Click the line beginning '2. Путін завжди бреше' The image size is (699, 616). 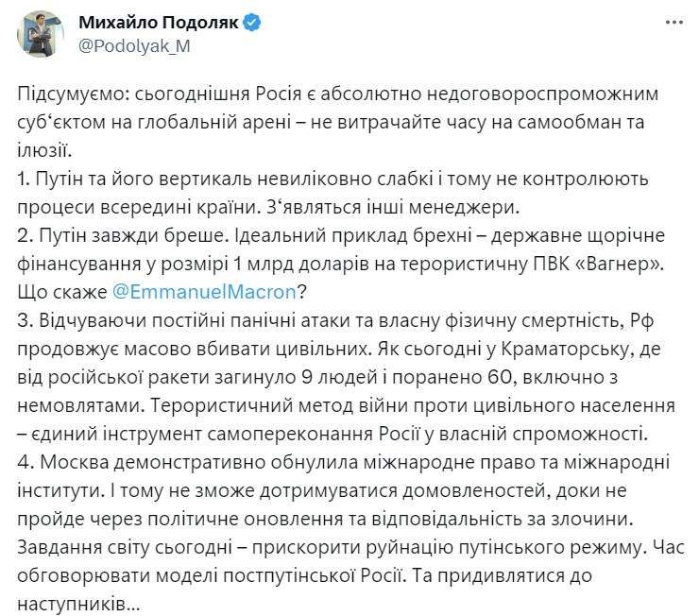(341, 235)
